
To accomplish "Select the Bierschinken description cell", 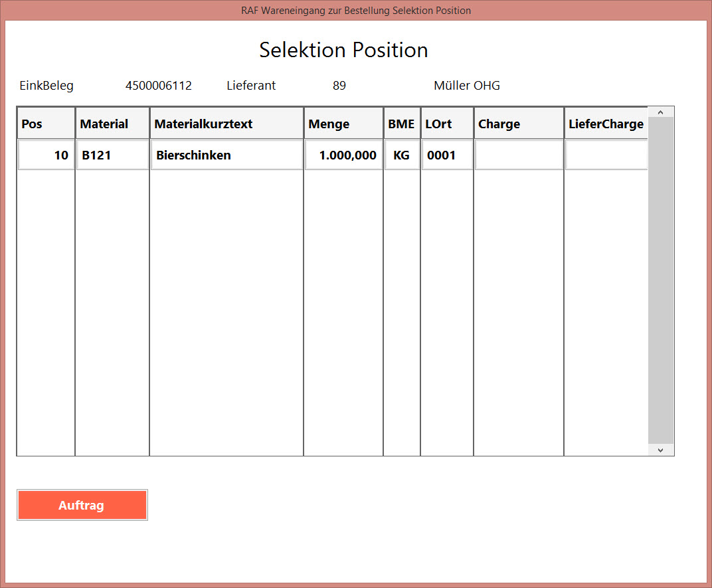I will click(226, 155).
